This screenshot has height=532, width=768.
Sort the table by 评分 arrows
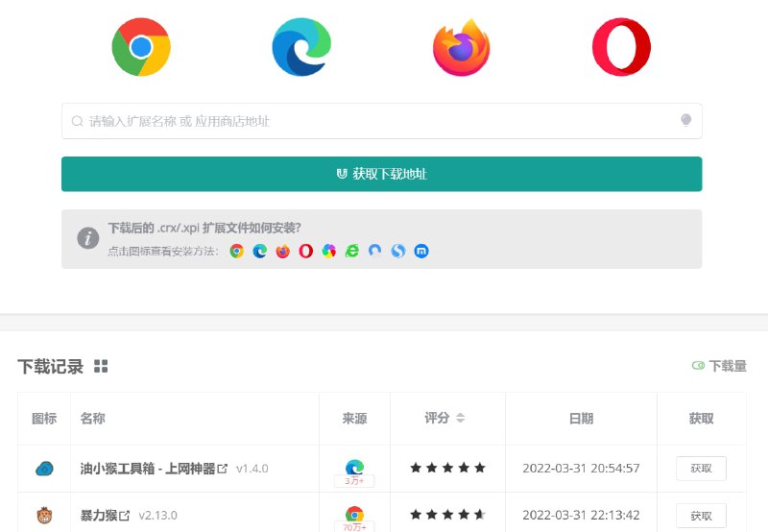tap(460, 418)
